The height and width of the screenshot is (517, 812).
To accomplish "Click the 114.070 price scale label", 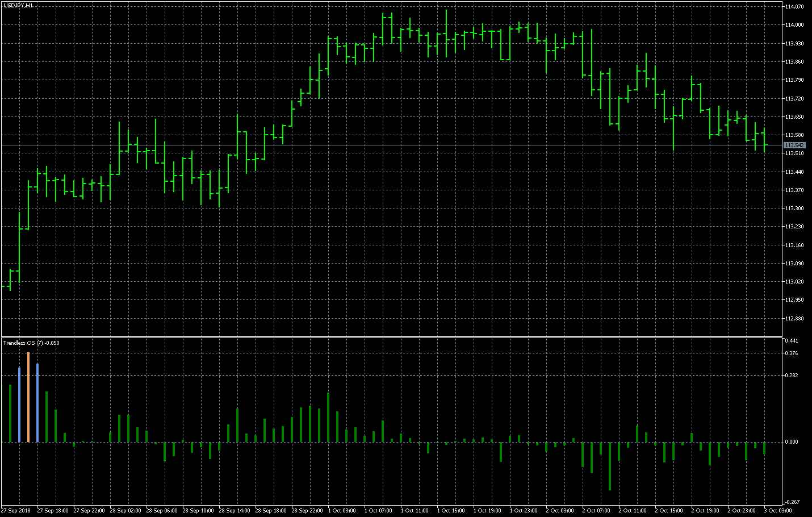I will click(794, 6).
